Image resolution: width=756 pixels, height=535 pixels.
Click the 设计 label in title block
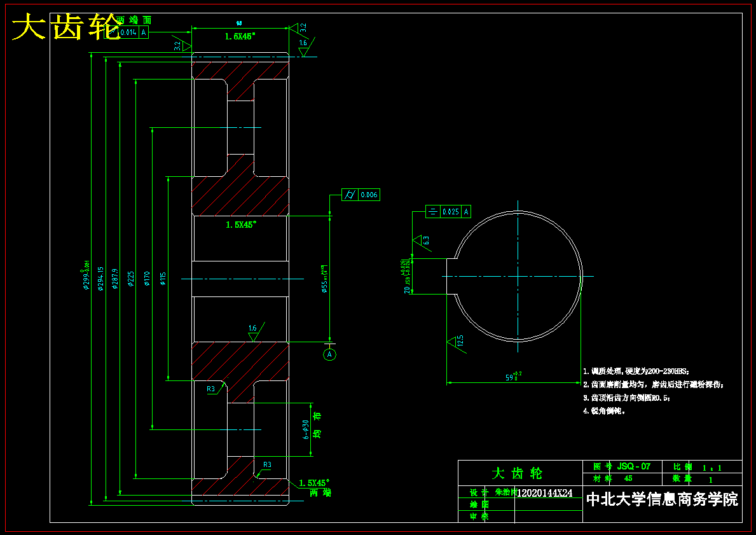(479, 492)
